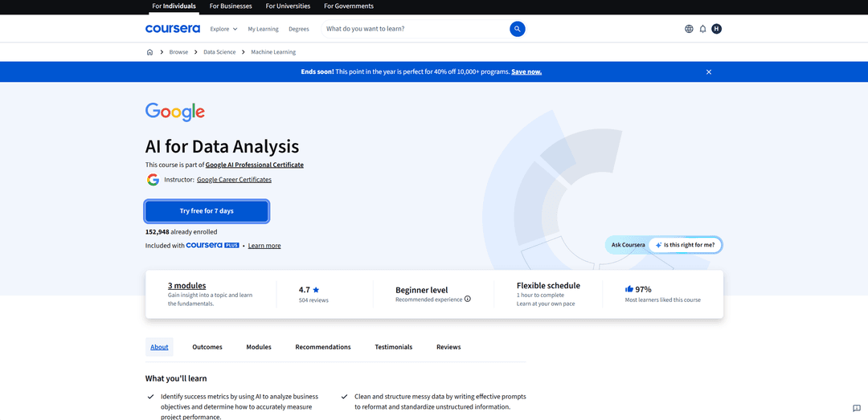Switch to For Universities tab
Viewport: 868px width, 420px height.
pos(288,6)
